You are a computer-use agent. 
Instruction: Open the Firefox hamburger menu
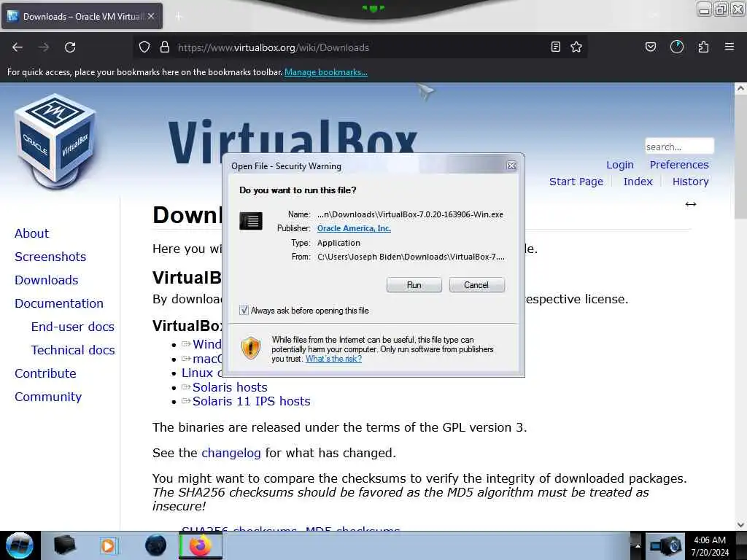tap(729, 47)
